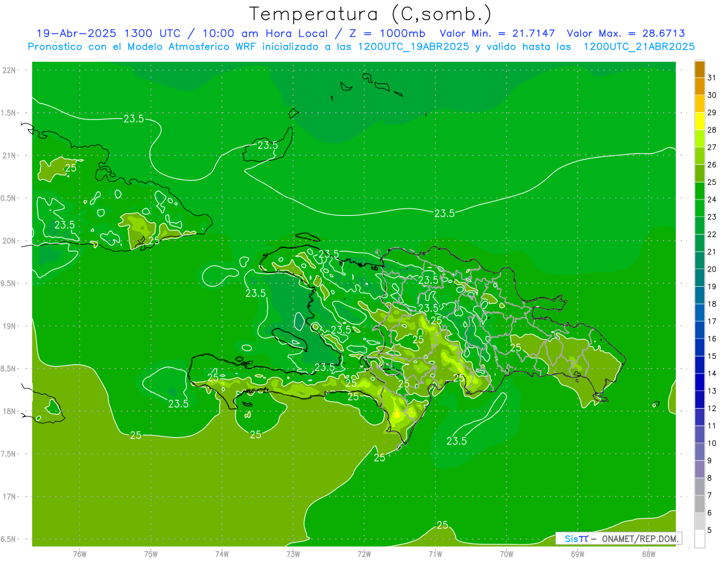Click the "18N" latitude axis label
The height and width of the screenshot is (562, 728).
(10, 411)
